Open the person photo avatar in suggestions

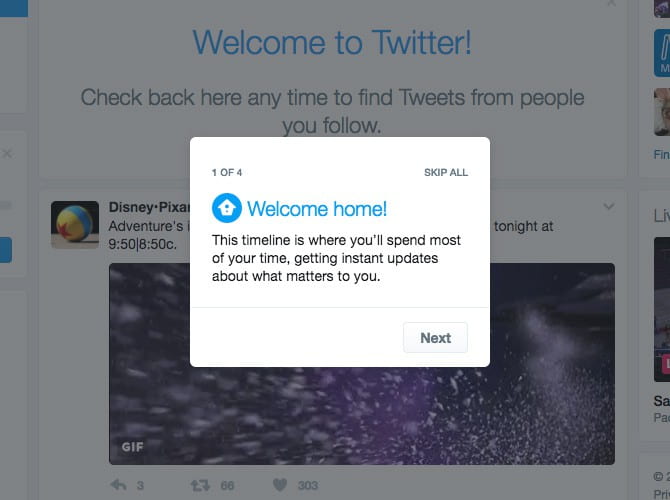tap(662, 112)
